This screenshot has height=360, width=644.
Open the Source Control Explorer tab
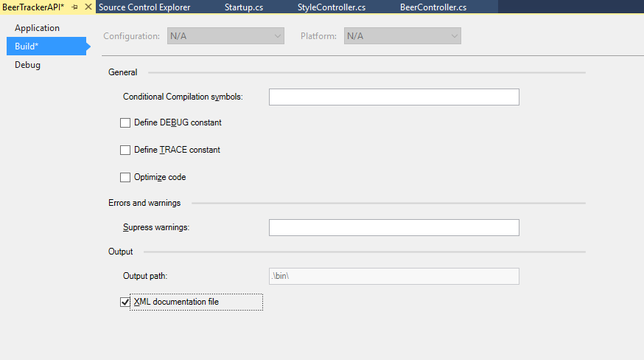click(x=144, y=7)
